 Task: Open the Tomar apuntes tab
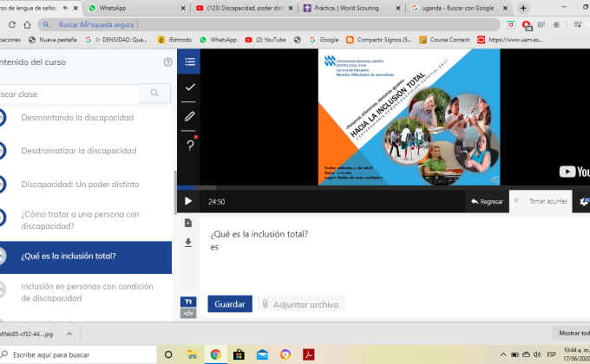[x=547, y=201]
